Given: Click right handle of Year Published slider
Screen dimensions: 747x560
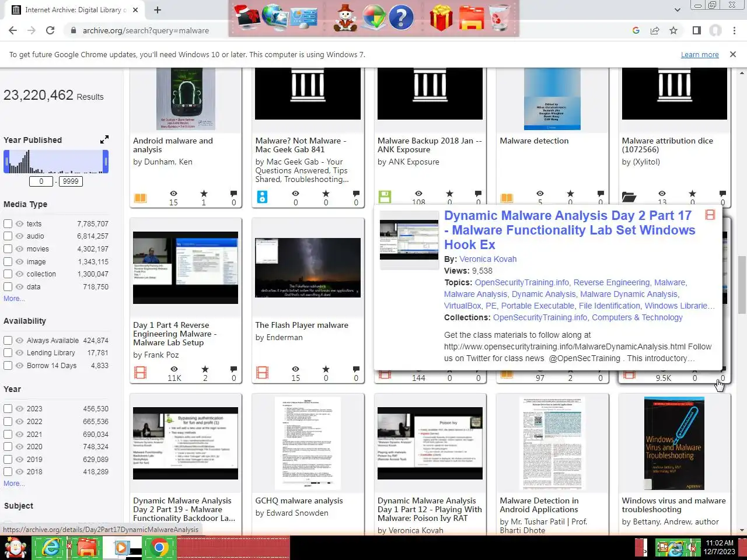Looking at the screenshot, I should [x=106, y=162].
